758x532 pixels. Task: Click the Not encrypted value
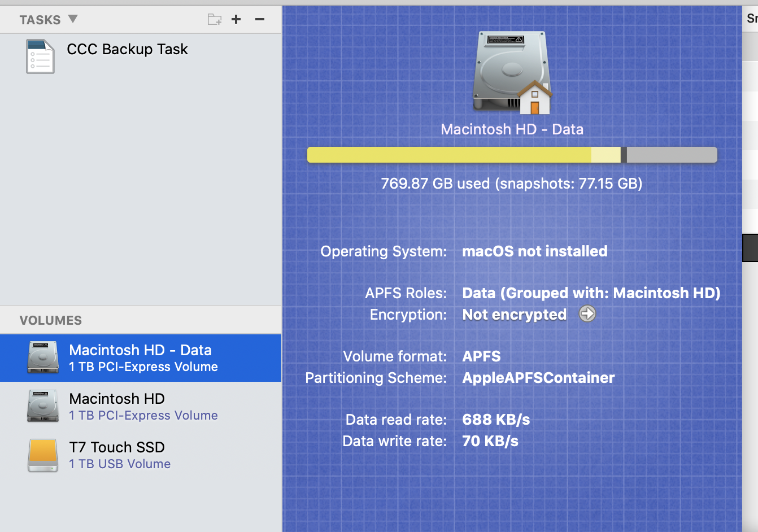tap(515, 315)
